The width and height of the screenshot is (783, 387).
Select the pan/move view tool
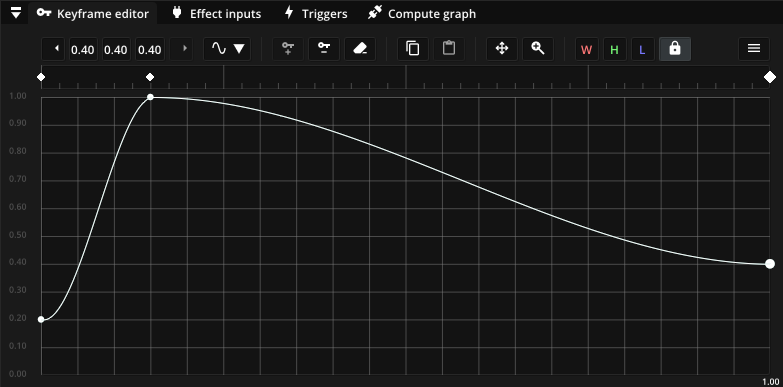[x=501, y=49]
